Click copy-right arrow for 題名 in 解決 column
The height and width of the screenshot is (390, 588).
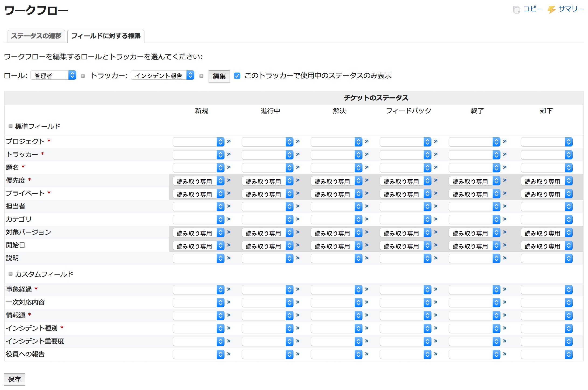click(367, 167)
